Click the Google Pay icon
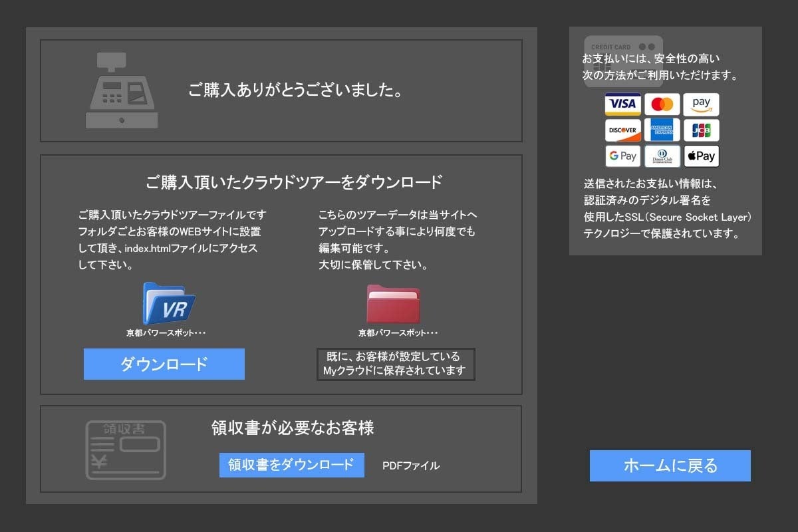Screen dimensions: 798x532 click(622, 156)
